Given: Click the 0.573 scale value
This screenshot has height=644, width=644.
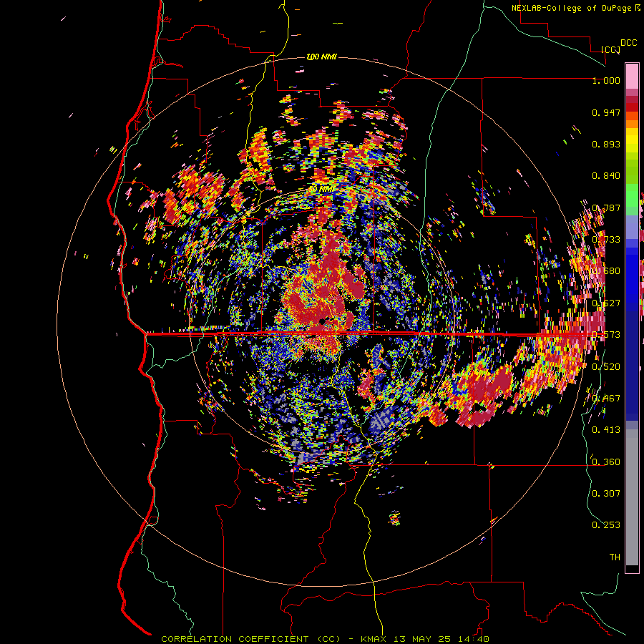Looking at the screenshot, I should (606, 335).
